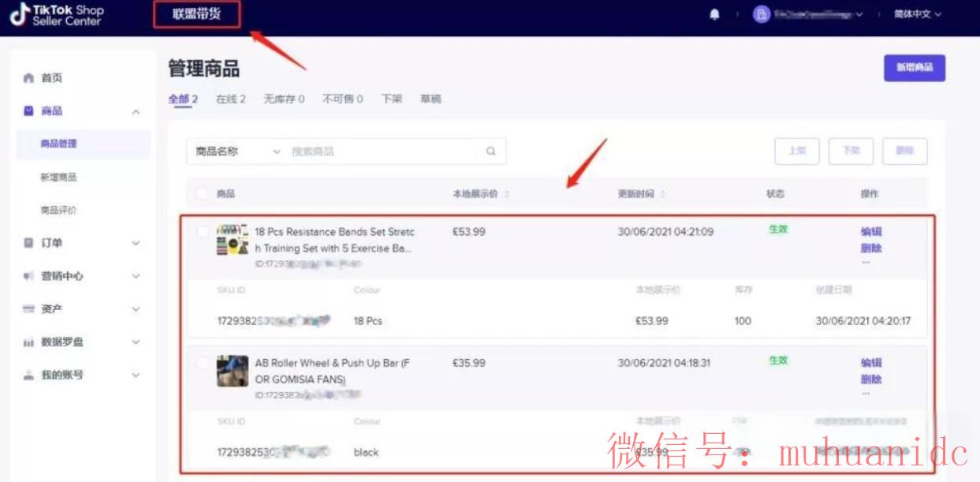The width and height of the screenshot is (980, 482).
Task: Click the '18 Pcs' colour value
Action: (368, 321)
